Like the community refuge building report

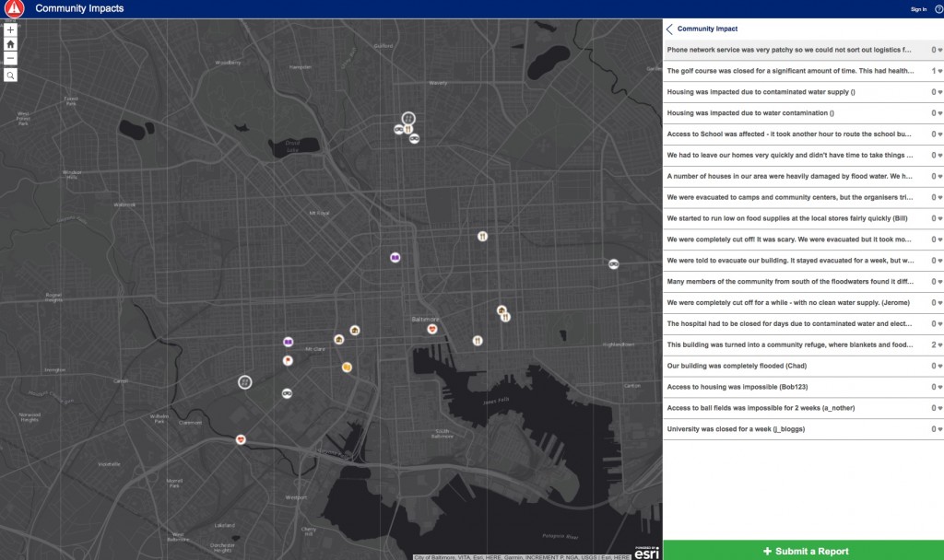point(939,344)
